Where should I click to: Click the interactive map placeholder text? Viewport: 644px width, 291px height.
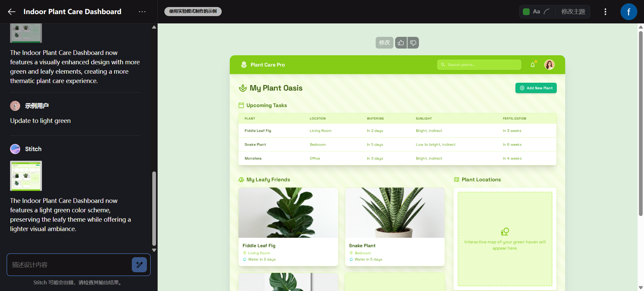click(505, 245)
